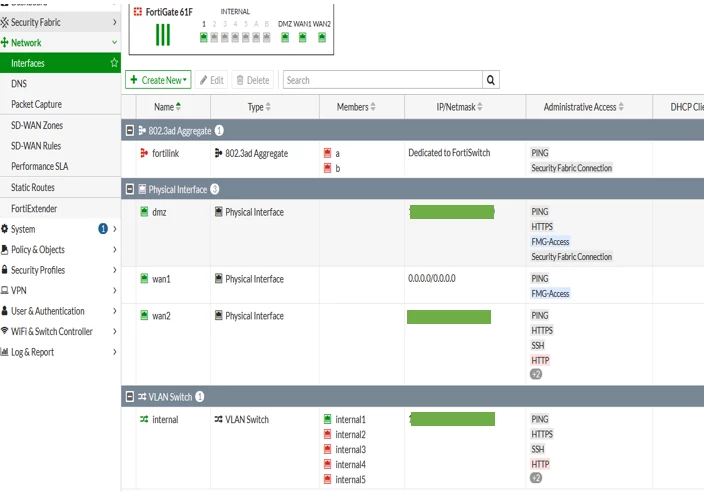
Task: Click internal1 member port icon
Action: (x=327, y=419)
